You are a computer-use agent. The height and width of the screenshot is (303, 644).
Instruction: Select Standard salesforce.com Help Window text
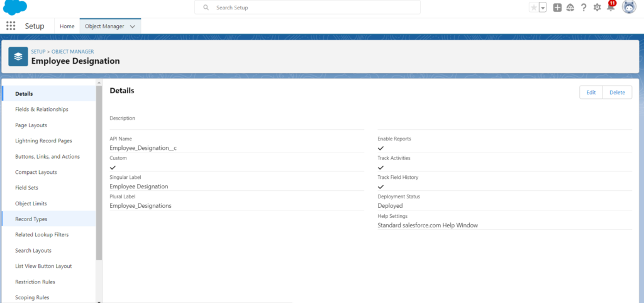[x=428, y=226]
